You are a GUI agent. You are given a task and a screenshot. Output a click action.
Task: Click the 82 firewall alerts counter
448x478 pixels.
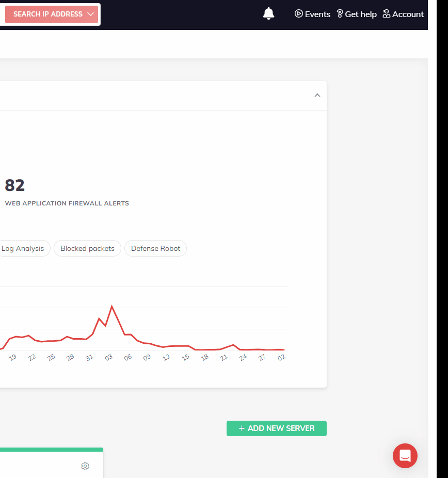point(15,185)
